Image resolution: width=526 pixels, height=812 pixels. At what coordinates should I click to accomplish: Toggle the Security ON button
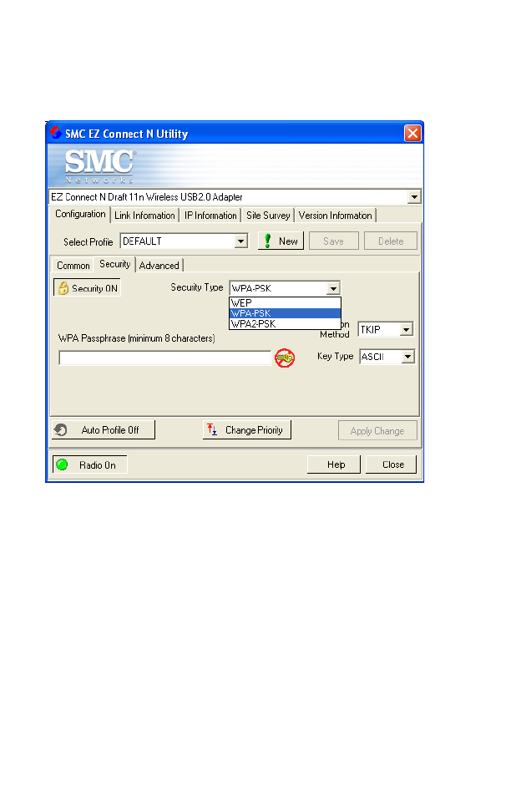click(87, 288)
